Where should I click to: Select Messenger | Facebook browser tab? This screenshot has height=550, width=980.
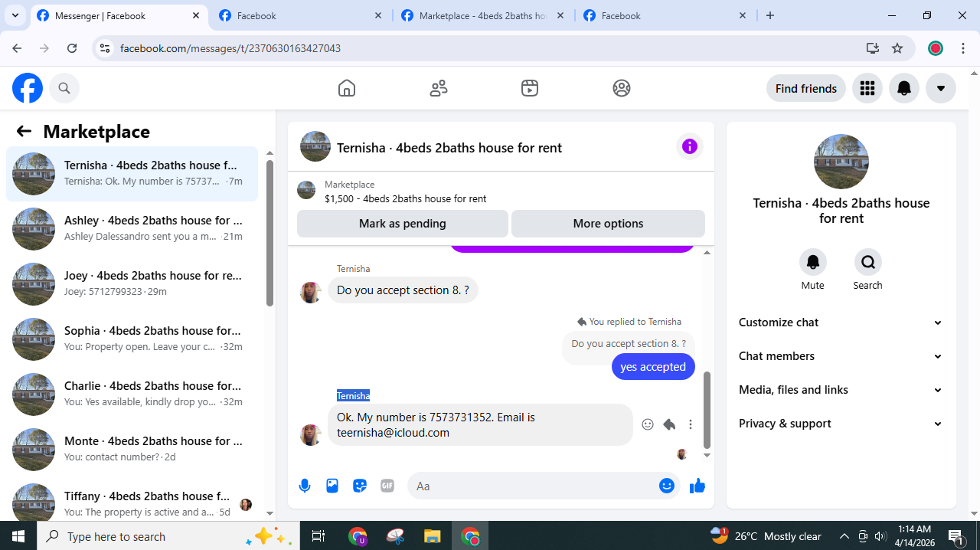tap(119, 15)
